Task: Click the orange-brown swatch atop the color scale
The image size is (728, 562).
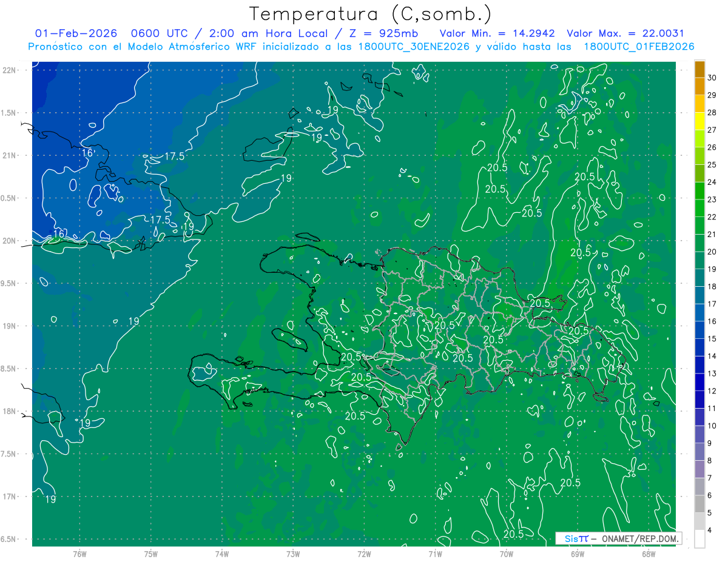Action: 699,69
